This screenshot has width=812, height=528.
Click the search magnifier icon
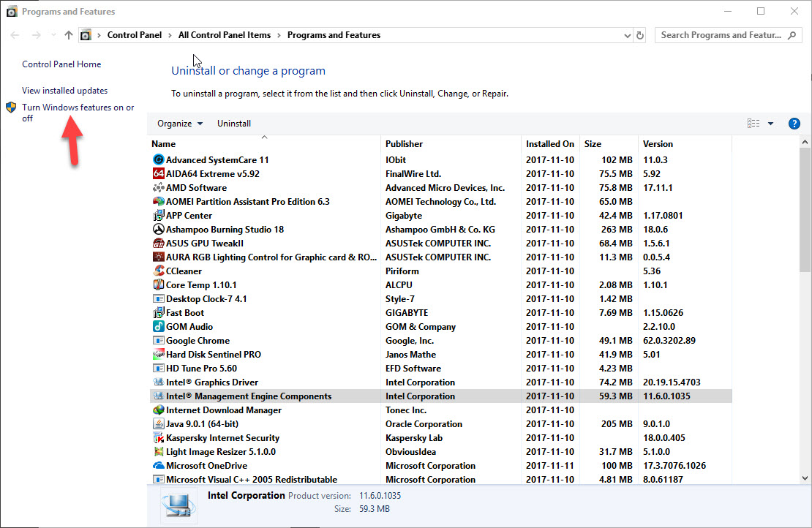point(792,35)
